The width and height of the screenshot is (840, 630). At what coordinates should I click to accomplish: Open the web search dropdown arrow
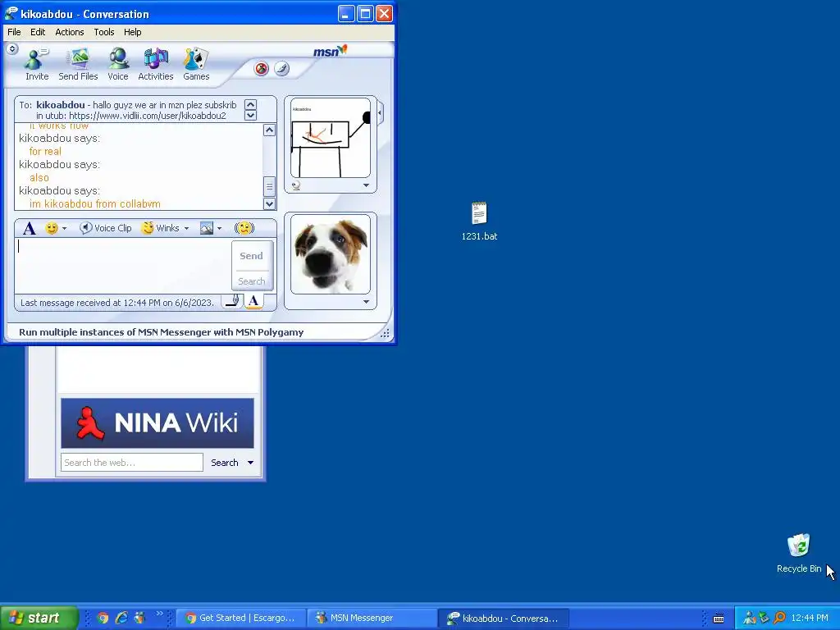250,463
